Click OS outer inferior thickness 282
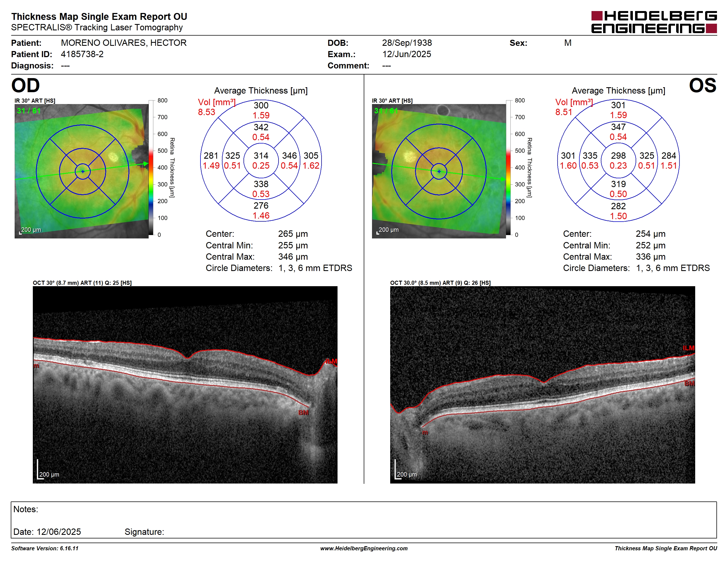 pyautogui.click(x=618, y=206)
